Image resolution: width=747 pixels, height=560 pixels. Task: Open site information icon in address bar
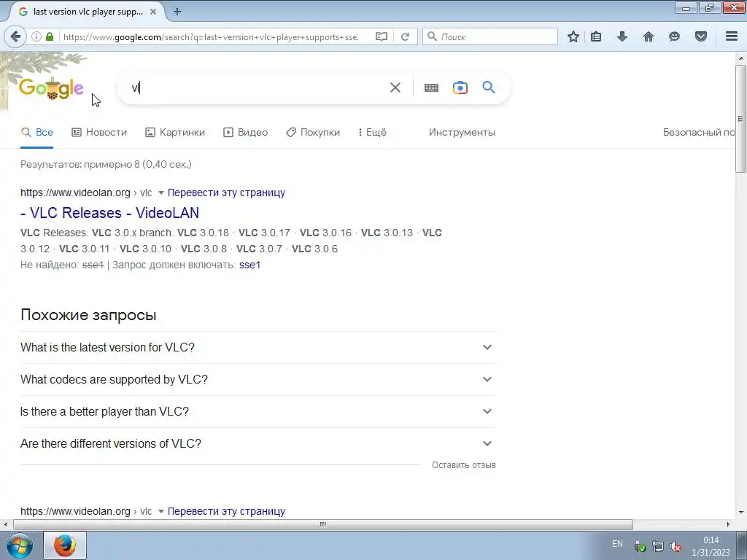click(36, 36)
